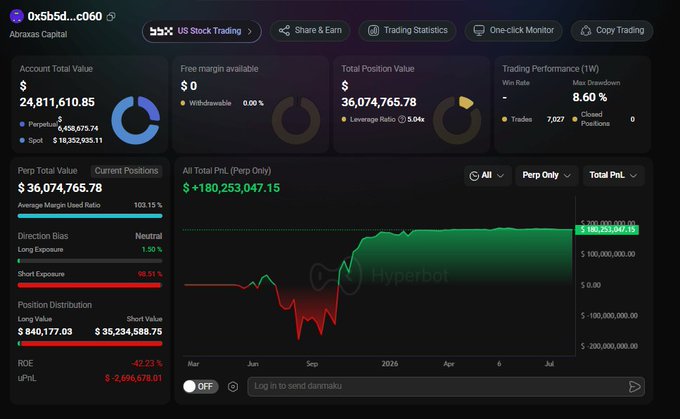Click the Long Exposure bar
This screenshot has width=680, height=419.
[90, 261]
